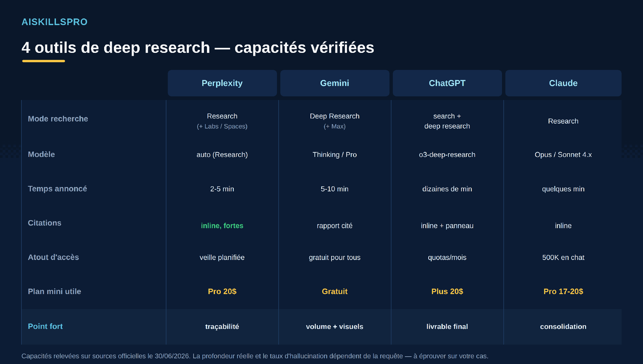
Task: Click the 'volume + visuels' cell
Action: coord(335,327)
